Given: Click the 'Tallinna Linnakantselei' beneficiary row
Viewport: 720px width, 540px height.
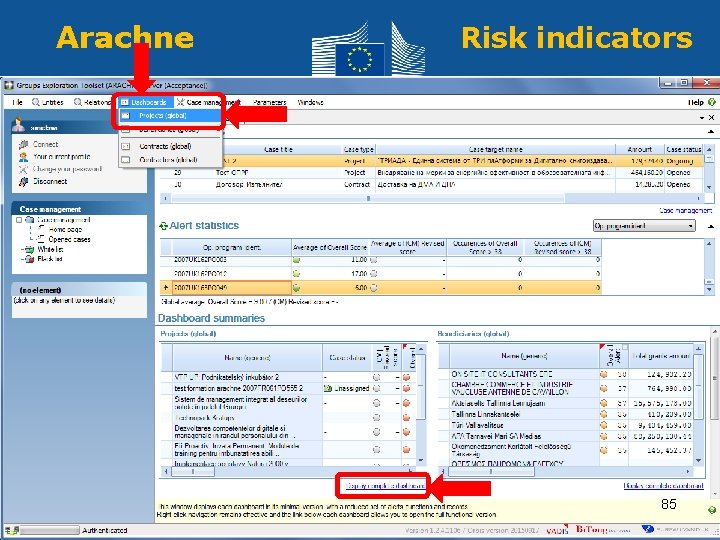Looking at the screenshot, I should (x=565, y=414).
